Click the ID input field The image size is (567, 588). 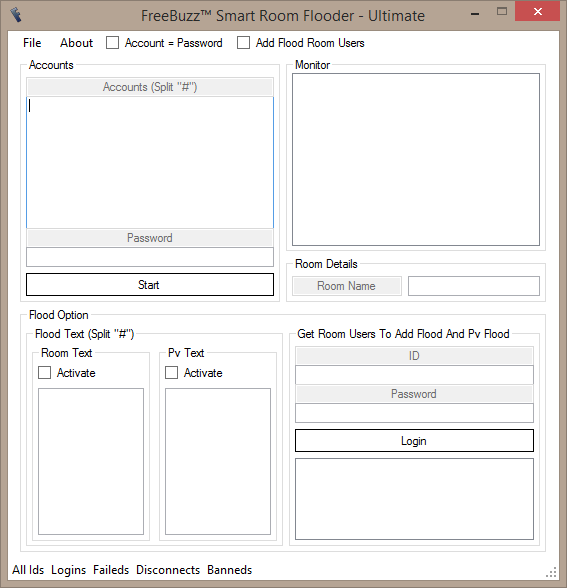coord(414,375)
